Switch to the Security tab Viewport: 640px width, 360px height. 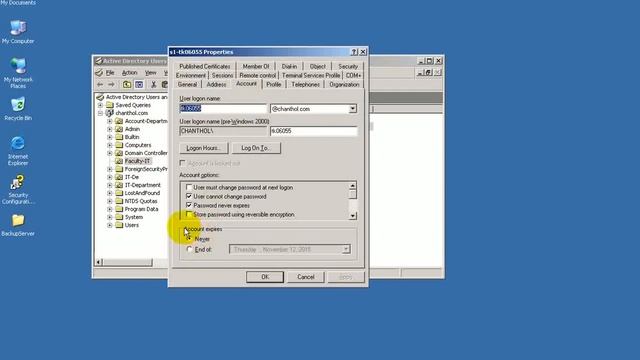pos(348,66)
